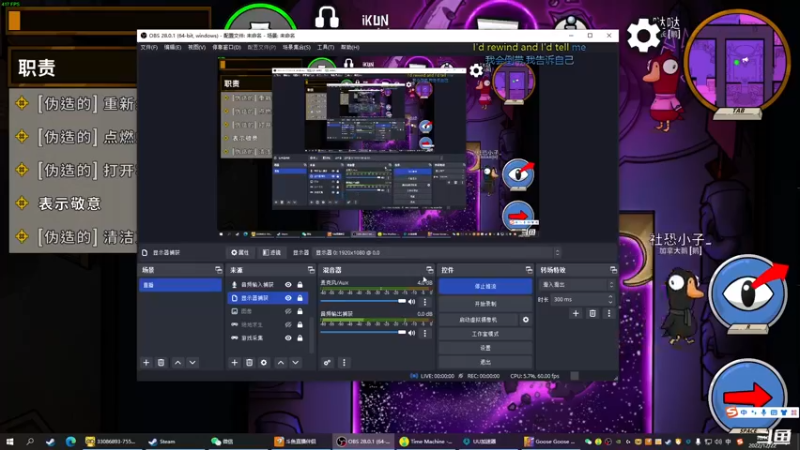Move source up in 来源 panel
Screen dimensions: 800x450
[281, 362]
